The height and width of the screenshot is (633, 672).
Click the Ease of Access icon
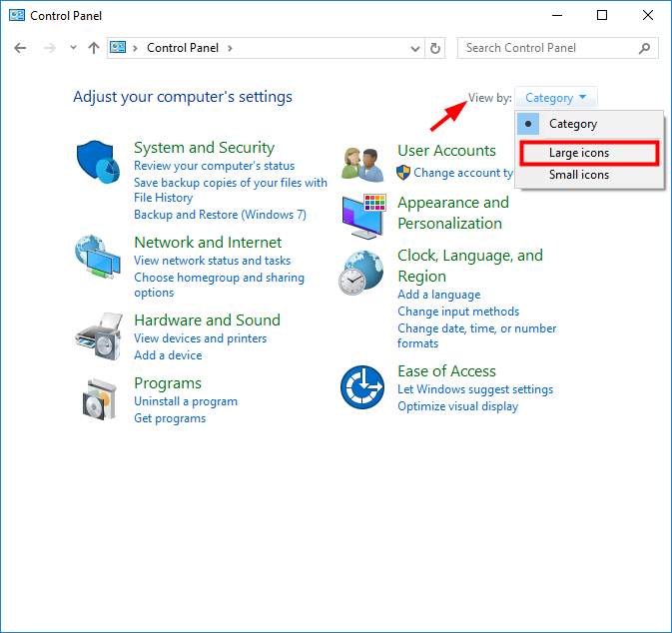click(362, 386)
